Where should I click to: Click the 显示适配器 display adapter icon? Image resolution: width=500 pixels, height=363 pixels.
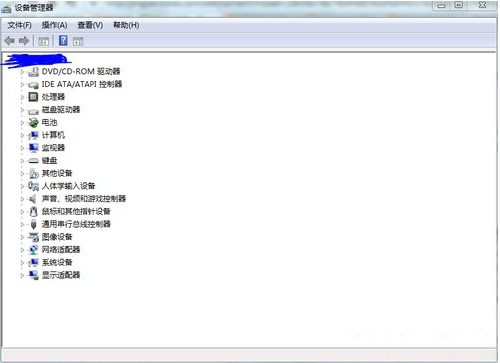coord(33,275)
